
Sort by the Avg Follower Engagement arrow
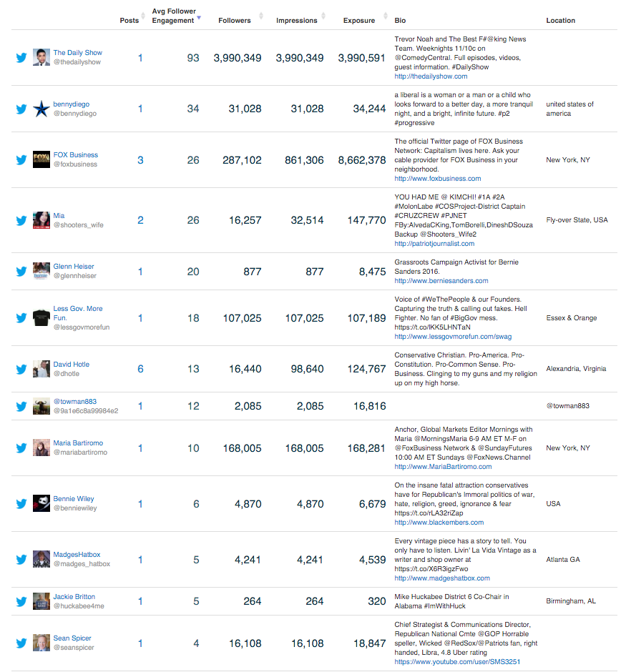pos(199,18)
